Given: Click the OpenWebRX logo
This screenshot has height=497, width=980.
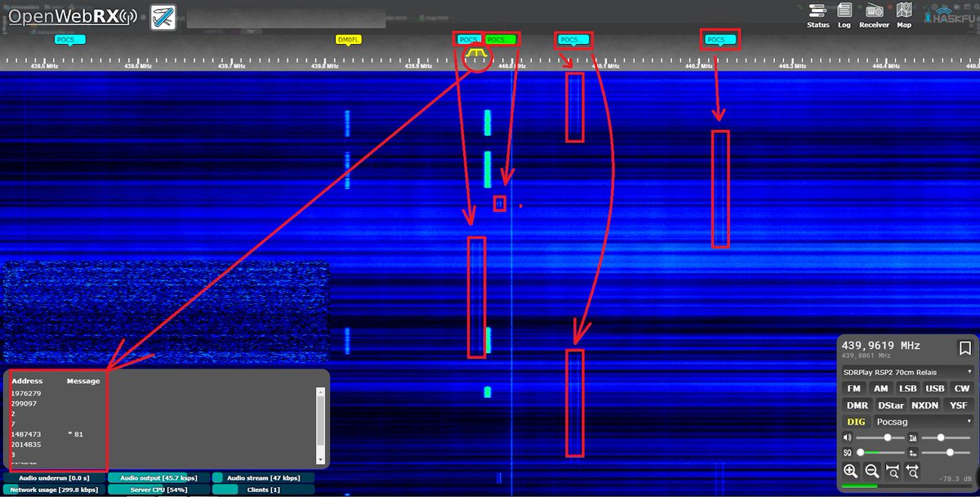Looking at the screenshot, I should [73, 16].
